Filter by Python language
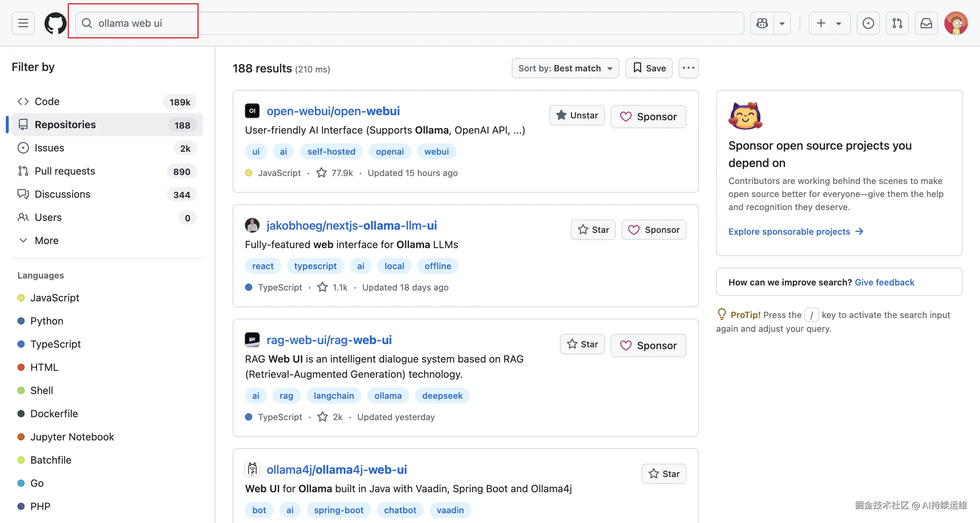The height and width of the screenshot is (523, 980). coord(46,321)
